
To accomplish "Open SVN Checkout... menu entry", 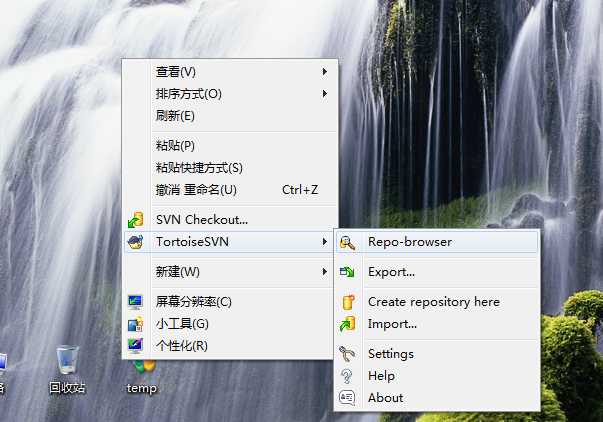I will pos(230,220).
